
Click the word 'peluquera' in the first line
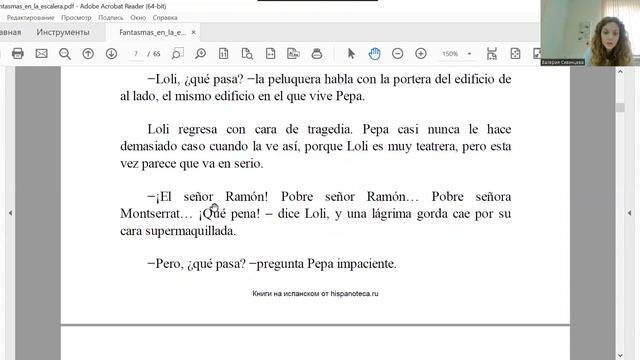coord(294,79)
